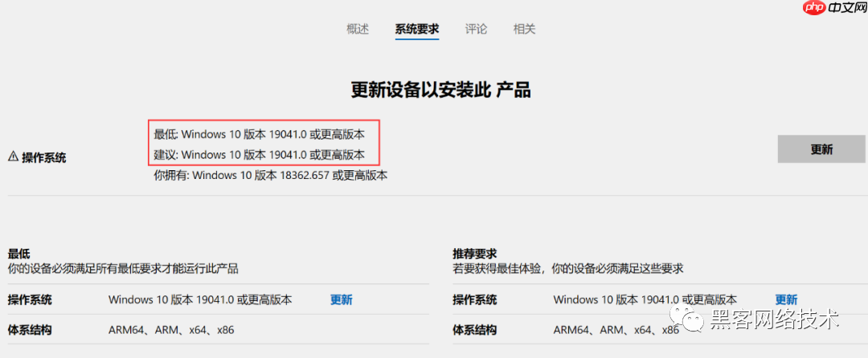Click Windows 10 version value in 最低 table
Viewport: 868px width, 358px height.
click(x=200, y=300)
